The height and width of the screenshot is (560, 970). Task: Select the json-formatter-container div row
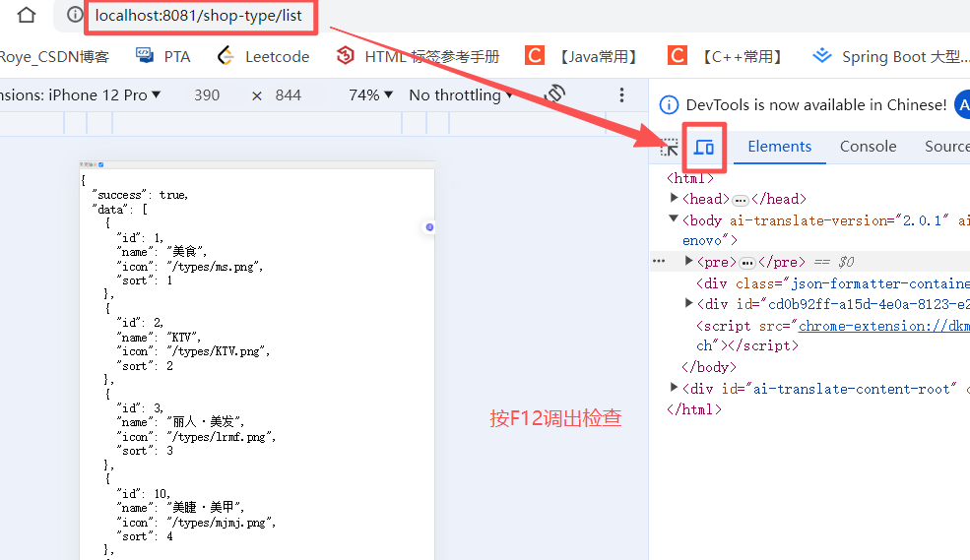[x=833, y=283]
